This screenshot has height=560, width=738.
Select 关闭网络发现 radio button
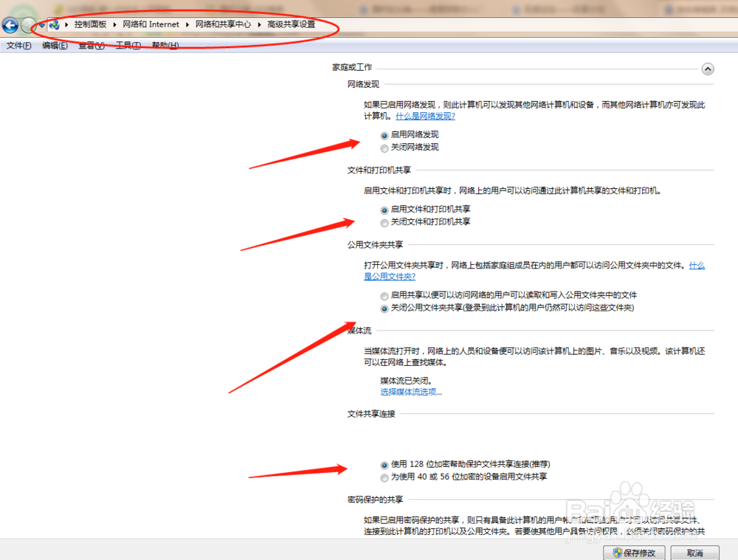point(384,148)
